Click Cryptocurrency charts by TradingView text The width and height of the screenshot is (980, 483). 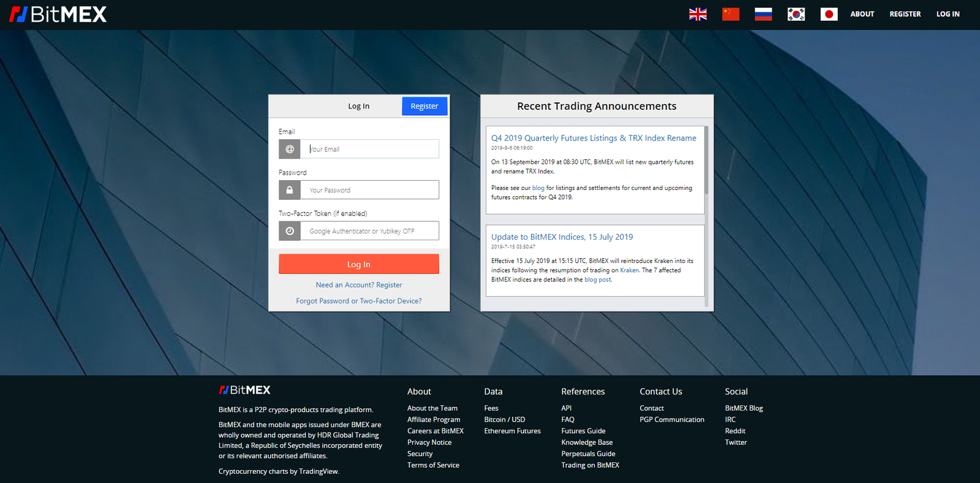tap(279, 471)
